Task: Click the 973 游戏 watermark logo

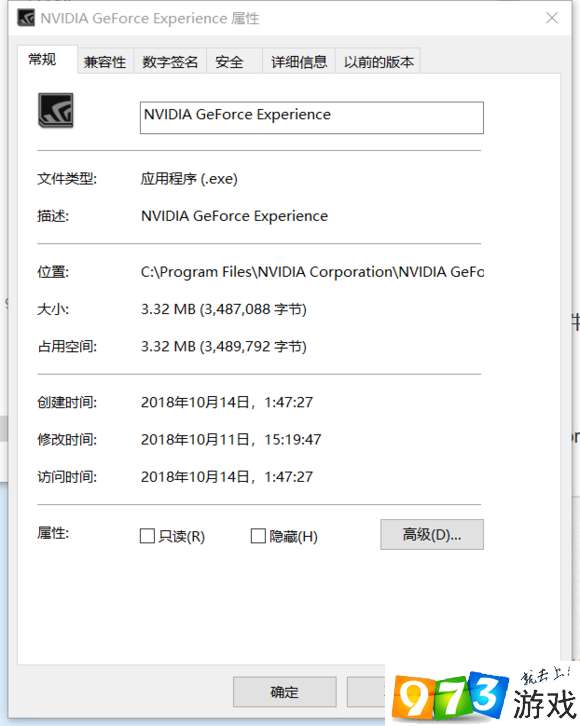Action: (482, 695)
